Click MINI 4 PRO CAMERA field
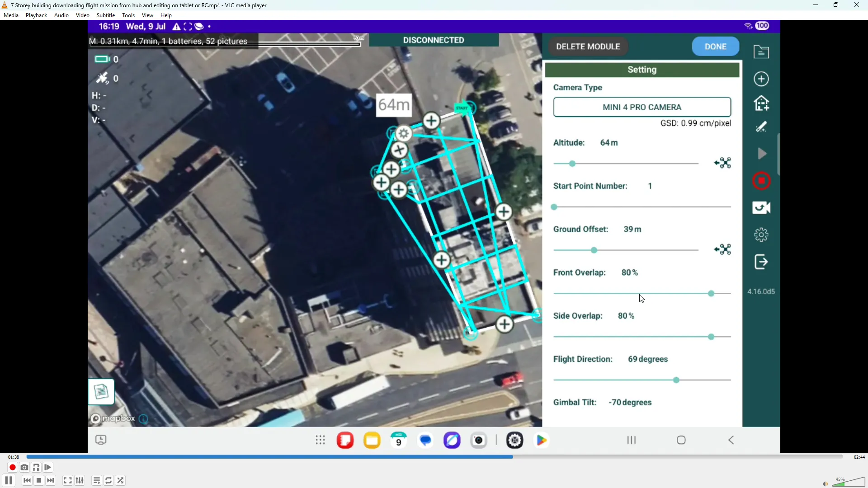868x488 pixels. coord(642,107)
